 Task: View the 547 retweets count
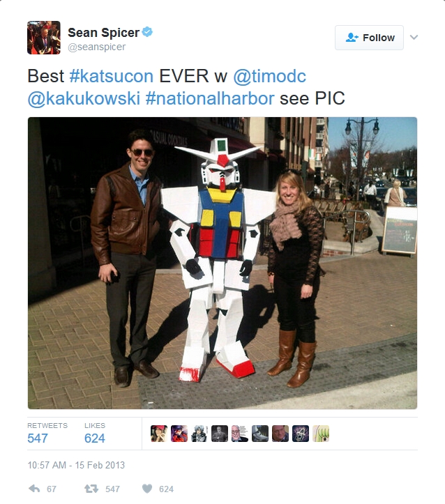click(x=38, y=438)
